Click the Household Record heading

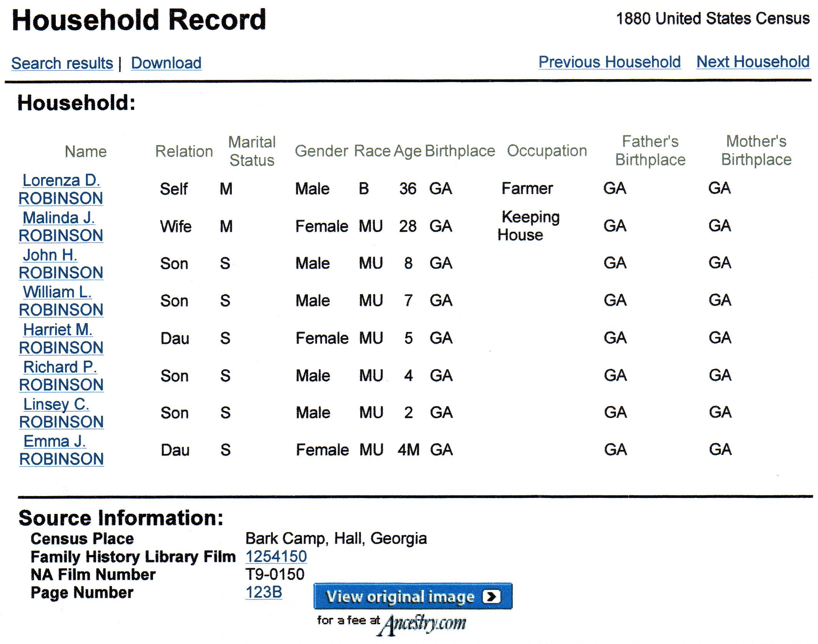139,20
